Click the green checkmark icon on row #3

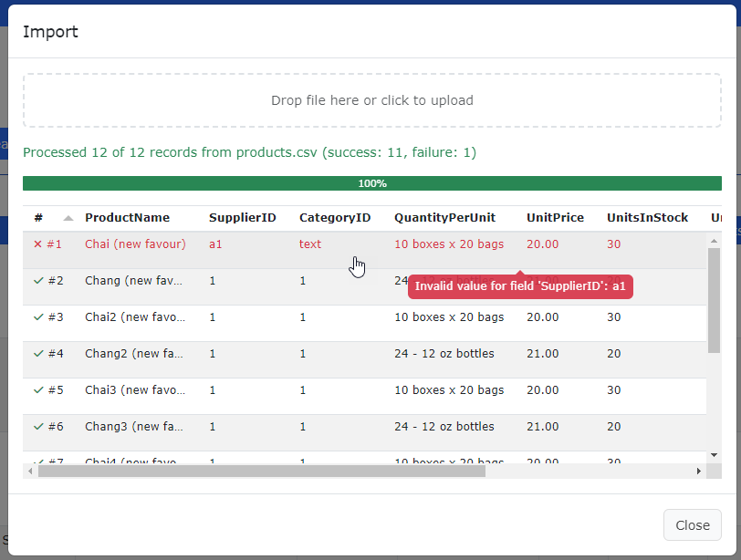(x=37, y=317)
